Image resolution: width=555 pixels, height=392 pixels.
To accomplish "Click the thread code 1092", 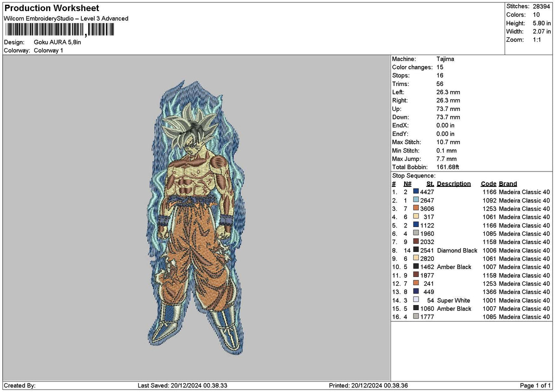I will coord(489,200).
